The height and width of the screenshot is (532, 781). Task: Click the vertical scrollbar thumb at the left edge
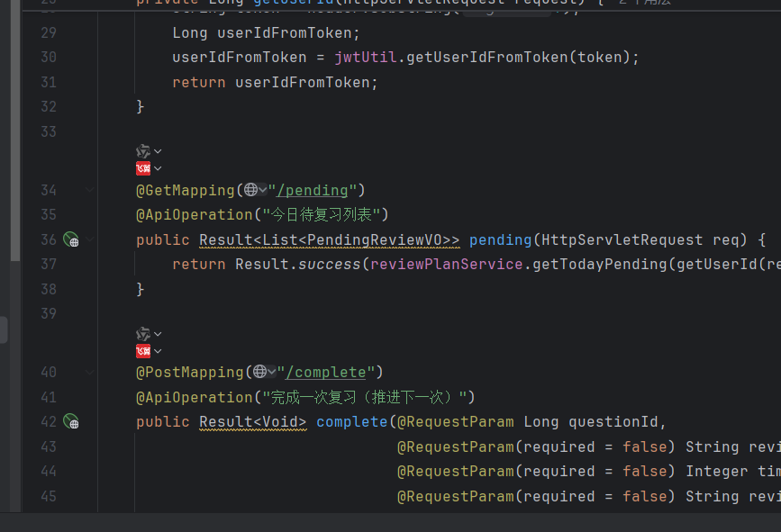(x=15, y=131)
